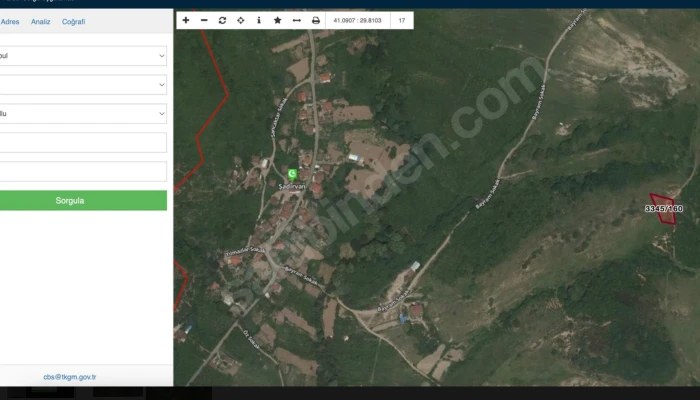This screenshot has height=400, width=700.
Task: Click the Şadırvan place label
Action: tap(292, 186)
